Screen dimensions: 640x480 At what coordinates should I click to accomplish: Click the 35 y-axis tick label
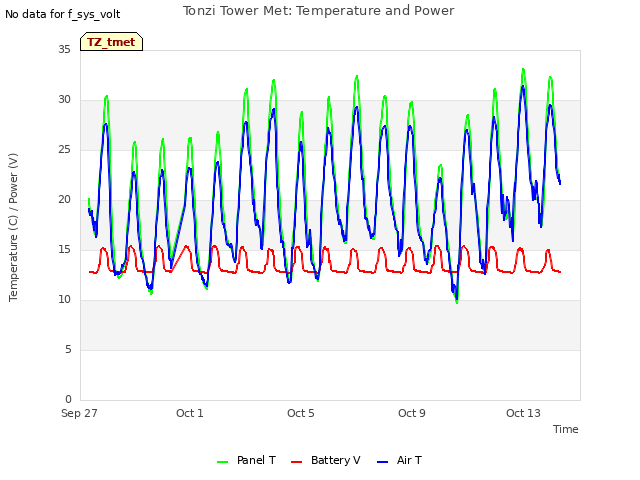point(64,49)
